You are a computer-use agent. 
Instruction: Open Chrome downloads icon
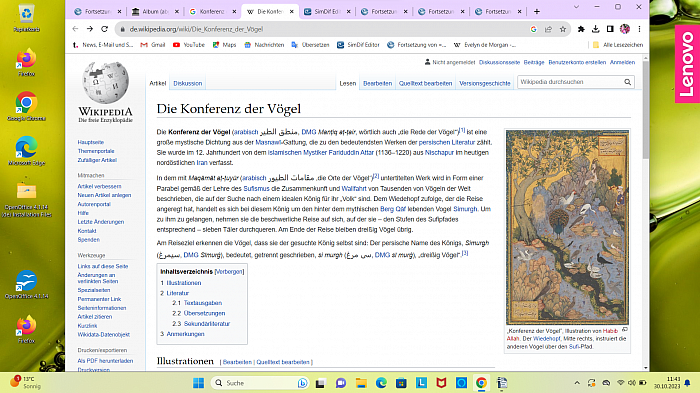(x=596, y=29)
